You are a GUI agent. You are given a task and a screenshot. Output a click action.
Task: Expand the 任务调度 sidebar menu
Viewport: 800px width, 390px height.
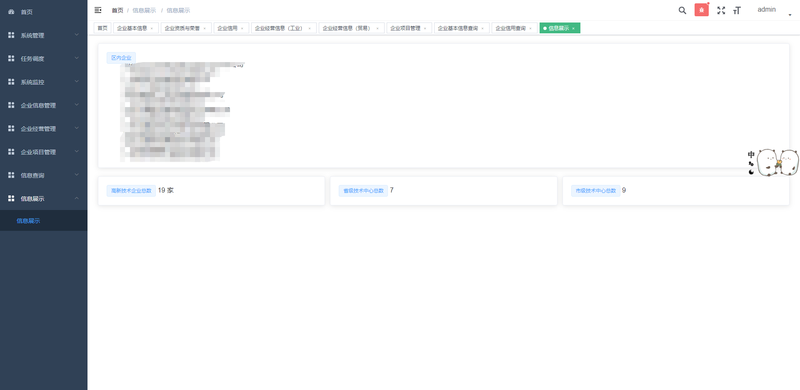click(43, 59)
